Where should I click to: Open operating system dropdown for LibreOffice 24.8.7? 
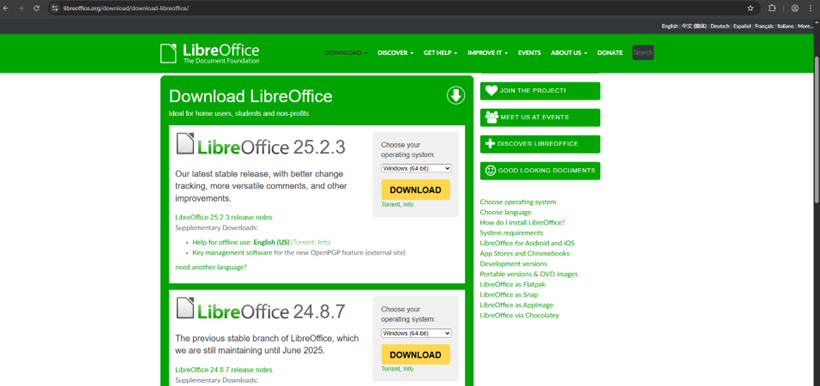pyautogui.click(x=416, y=333)
